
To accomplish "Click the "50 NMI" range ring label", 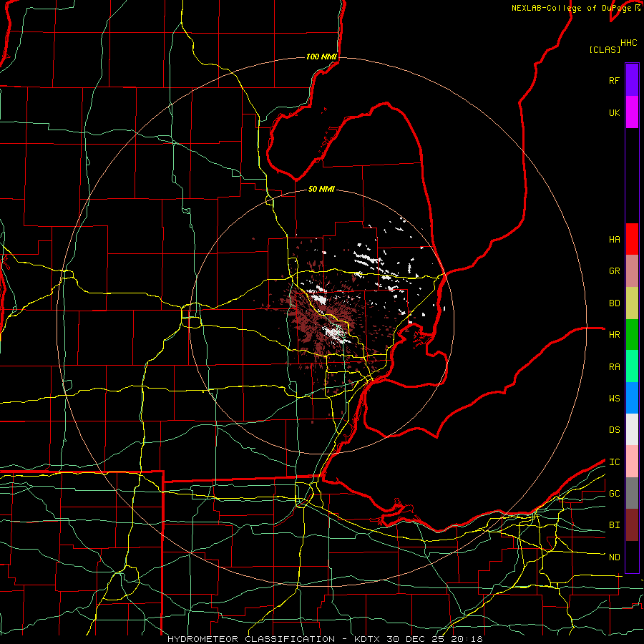I will click(321, 189).
